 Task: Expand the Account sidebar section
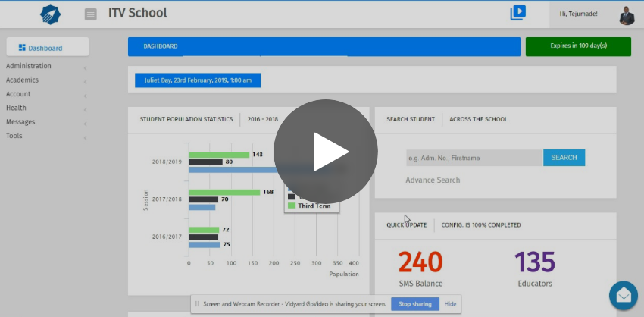19,94
